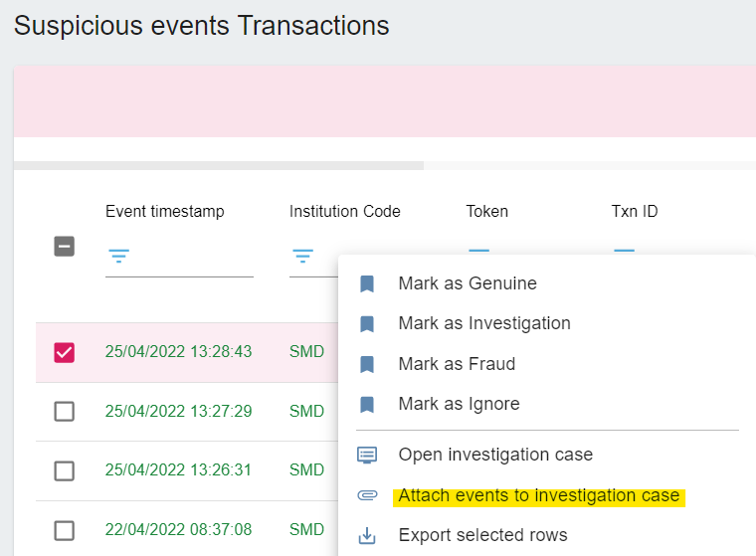Click the Token column header
The height and width of the screenshot is (556, 756).
tap(487, 211)
